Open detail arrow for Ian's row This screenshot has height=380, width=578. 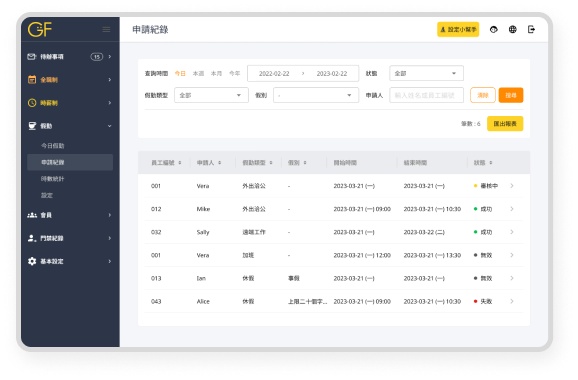click(512, 278)
